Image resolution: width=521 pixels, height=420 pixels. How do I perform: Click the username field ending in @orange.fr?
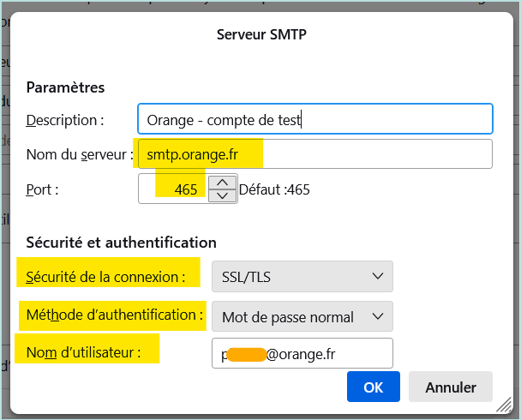click(302, 351)
